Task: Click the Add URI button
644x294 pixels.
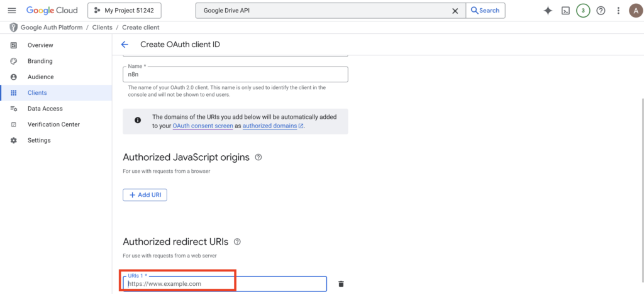Action: tap(145, 195)
